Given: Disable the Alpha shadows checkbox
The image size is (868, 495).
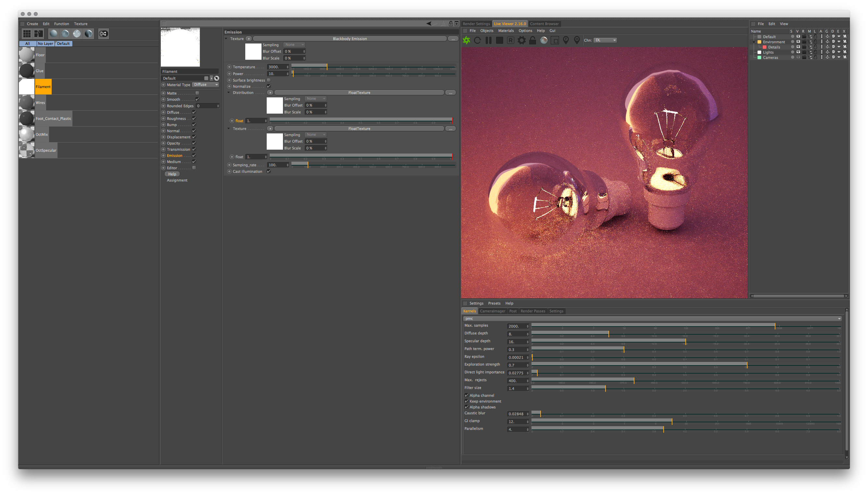Looking at the screenshot, I should pos(466,407).
